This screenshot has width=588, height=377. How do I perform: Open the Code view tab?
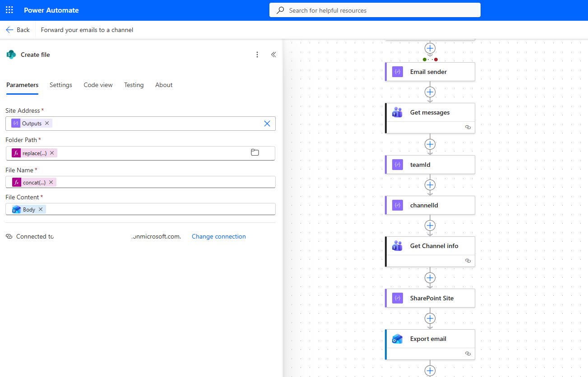click(98, 85)
